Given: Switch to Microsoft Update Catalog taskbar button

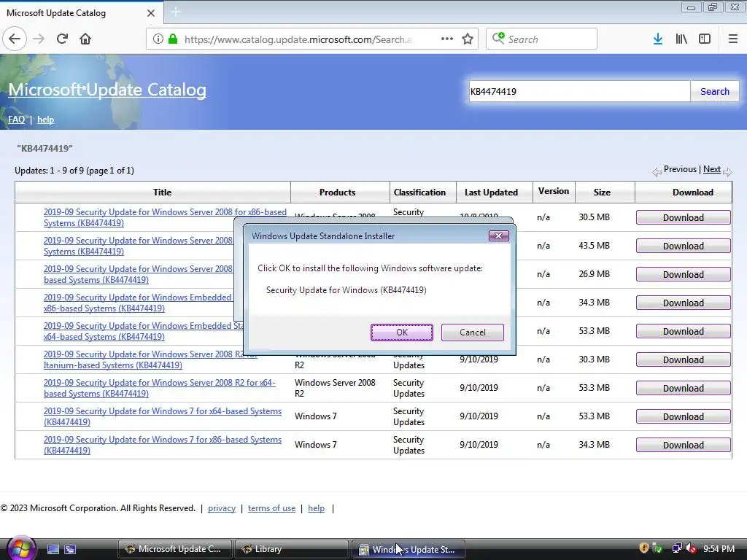Looking at the screenshot, I should tap(175, 549).
